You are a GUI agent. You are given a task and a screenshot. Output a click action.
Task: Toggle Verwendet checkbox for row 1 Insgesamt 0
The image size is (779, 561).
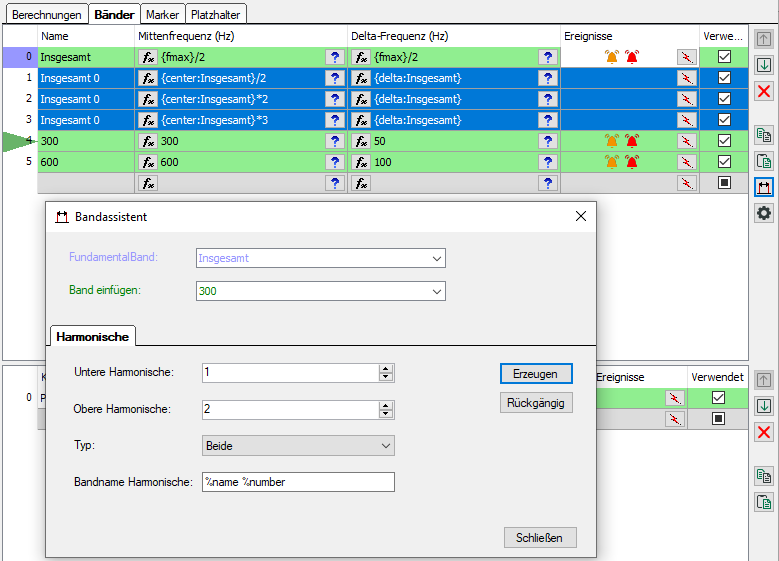(x=724, y=78)
